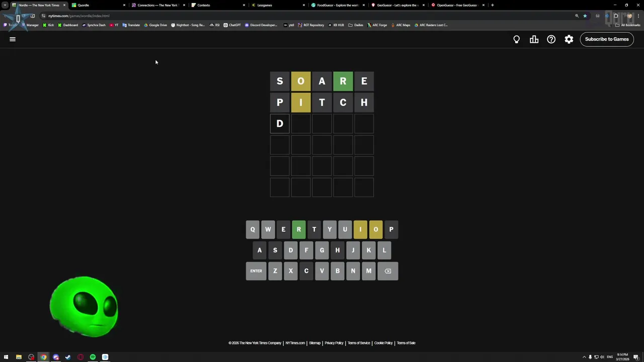The width and height of the screenshot is (644, 362).
Task: Click the D tile in the third row
Action: click(280, 124)
